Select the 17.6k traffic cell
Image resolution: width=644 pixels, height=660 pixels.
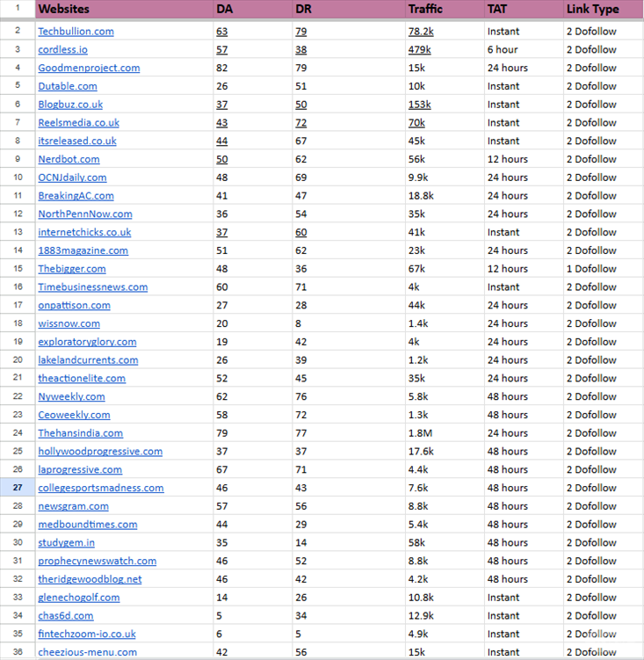[x=445, y=452]
